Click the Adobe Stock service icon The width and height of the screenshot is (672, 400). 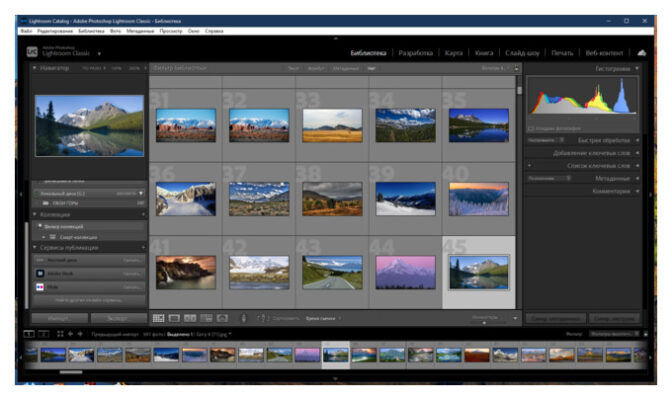[x=40, y=274]
